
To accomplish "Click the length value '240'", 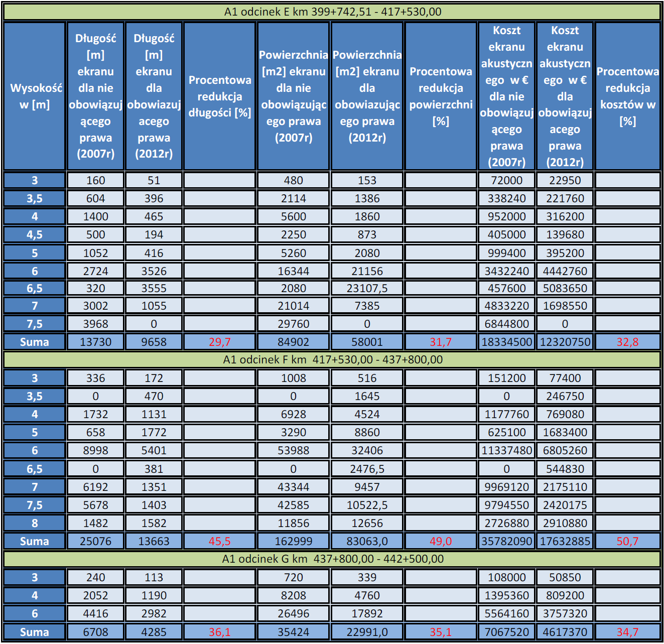I will [95, 577].
